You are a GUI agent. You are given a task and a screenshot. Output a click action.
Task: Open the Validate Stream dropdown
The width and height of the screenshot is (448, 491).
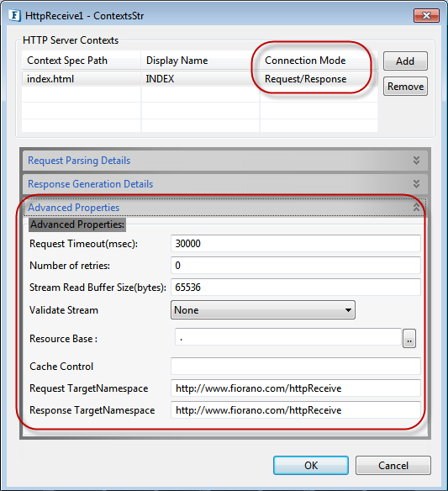(262, 310)
